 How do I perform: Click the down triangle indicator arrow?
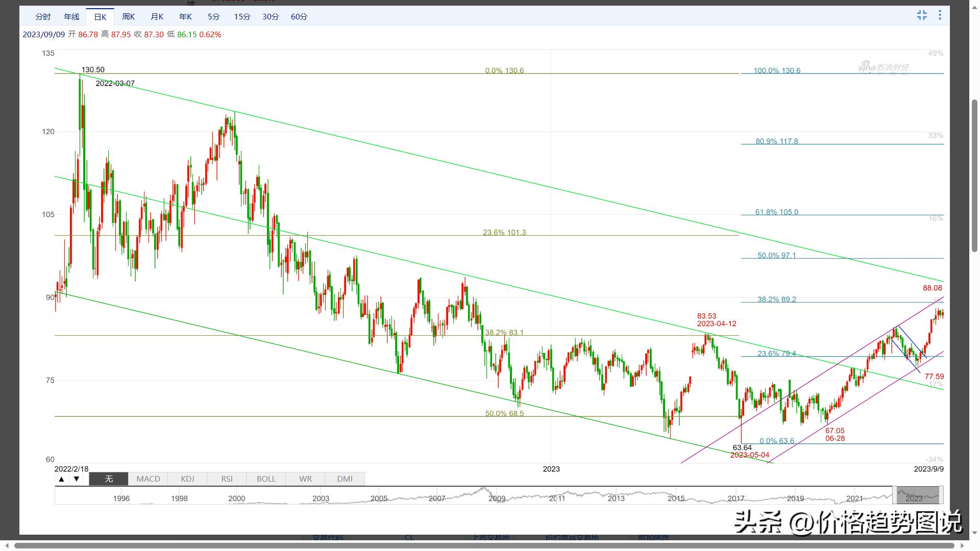(x=77, y=479)
